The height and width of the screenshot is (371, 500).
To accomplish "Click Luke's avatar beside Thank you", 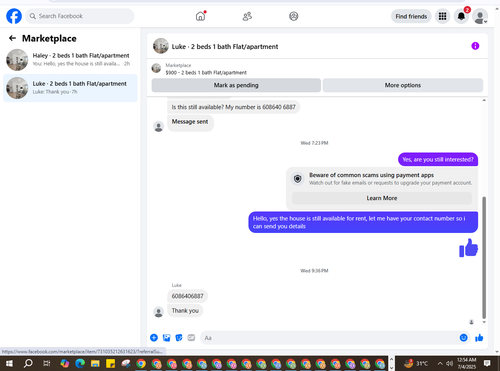I will point(159,312).
